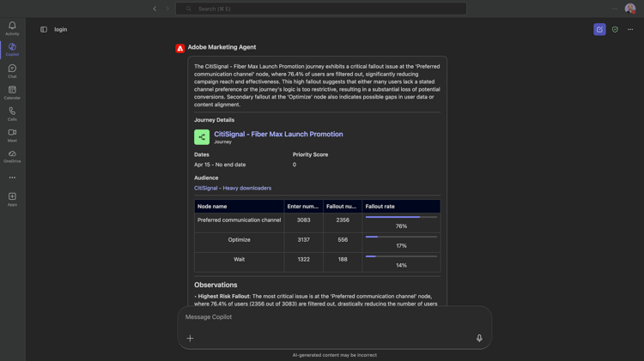644x361 pixels.
Task: Click the Priority Score label
Action: tap(310, 154)
